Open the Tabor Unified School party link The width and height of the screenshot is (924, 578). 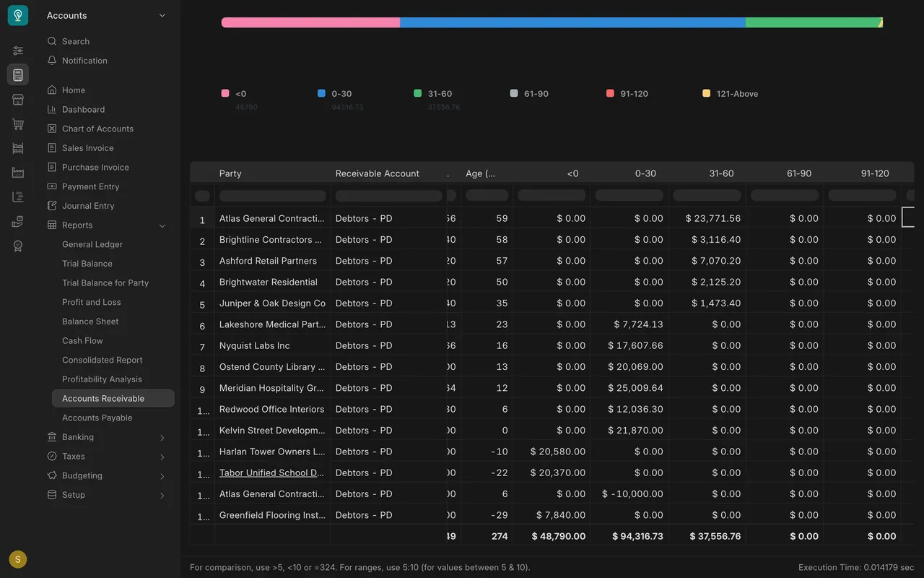click(271, 473)
